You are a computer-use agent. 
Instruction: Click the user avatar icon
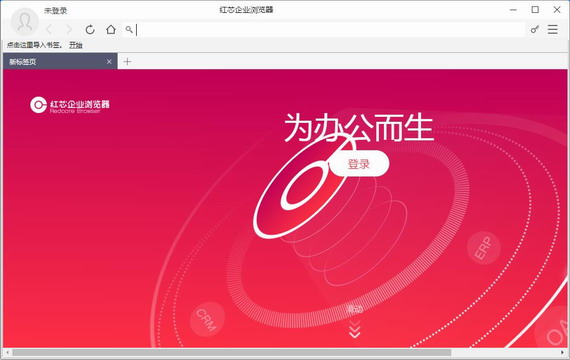coord(25,21)
